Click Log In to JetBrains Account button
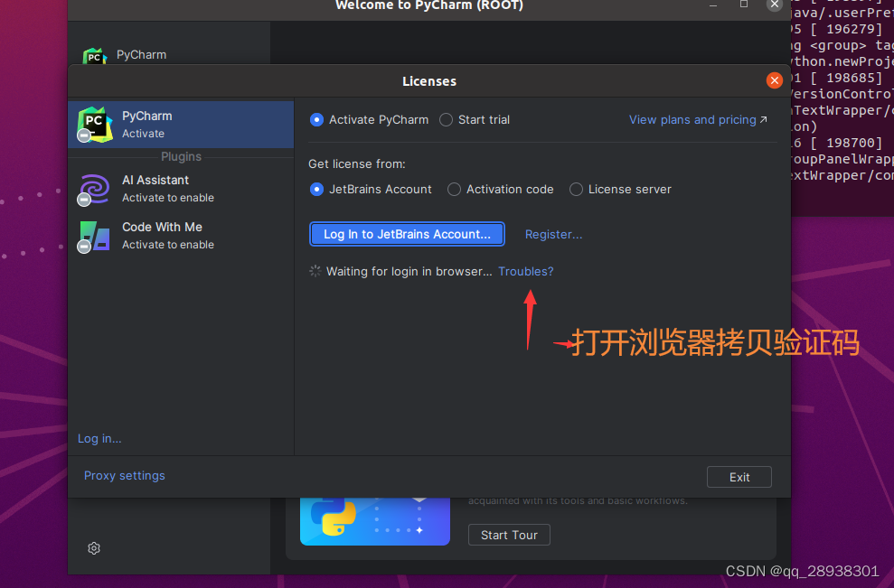Viewport: 894px width, 588px height. [407, 234]
